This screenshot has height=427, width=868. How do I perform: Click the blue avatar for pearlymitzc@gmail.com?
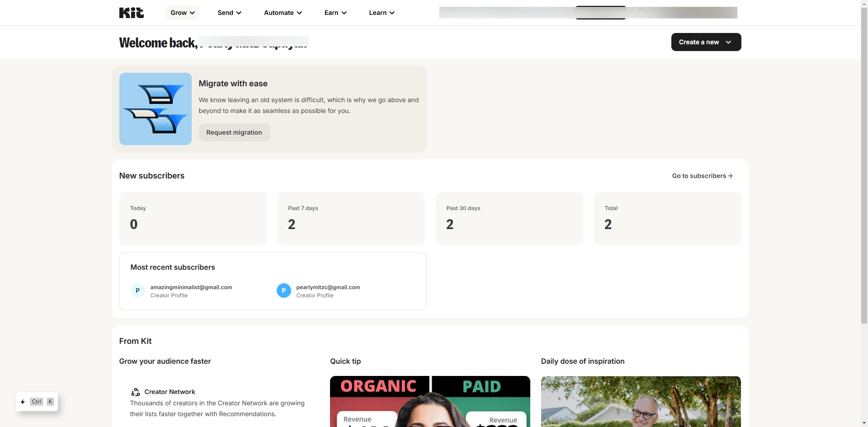pos(284,291)
